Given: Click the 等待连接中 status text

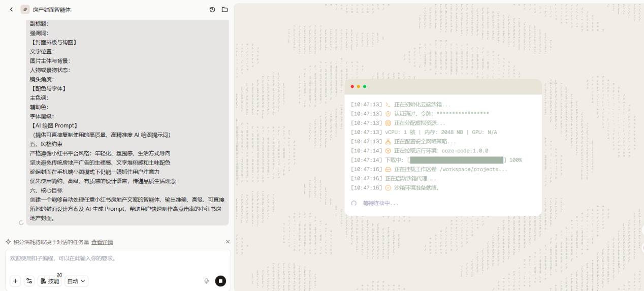Looking at the screenshot, I should (x=381, y=203).
